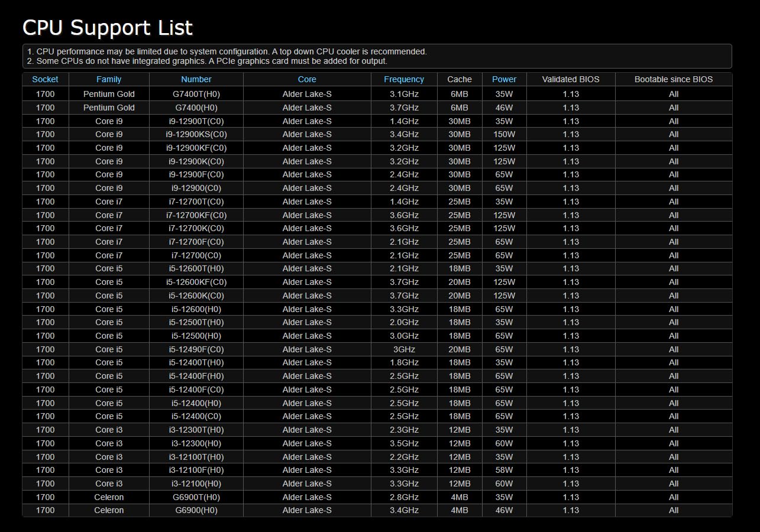Click the Power column header

(x=504, y=79)
